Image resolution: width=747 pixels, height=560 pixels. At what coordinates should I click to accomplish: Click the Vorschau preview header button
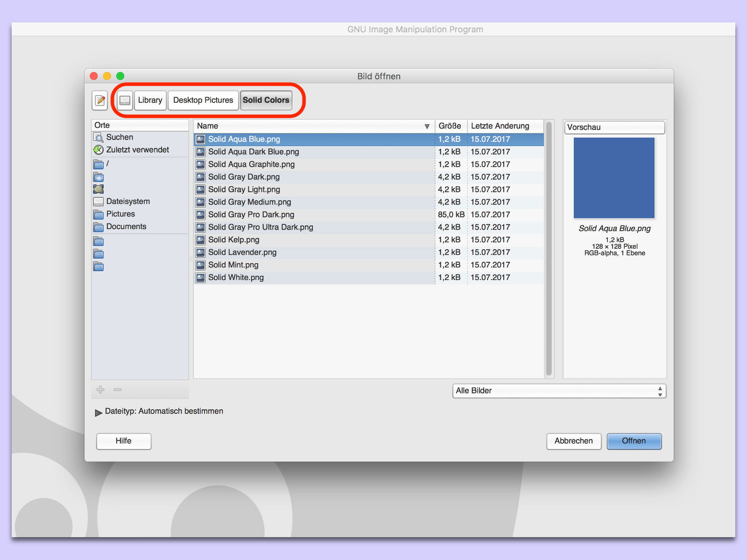(x=614, y=127)
